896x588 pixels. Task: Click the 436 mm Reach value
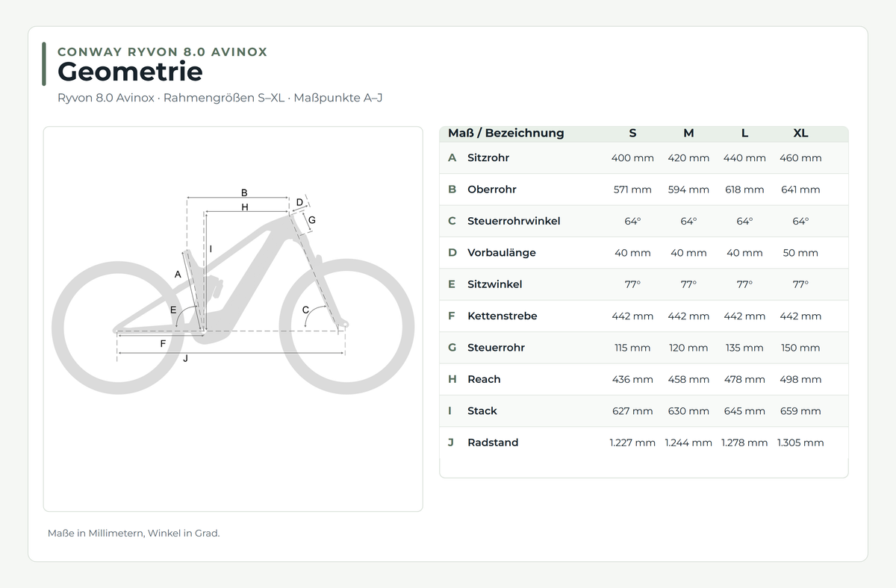click(632, 379)
